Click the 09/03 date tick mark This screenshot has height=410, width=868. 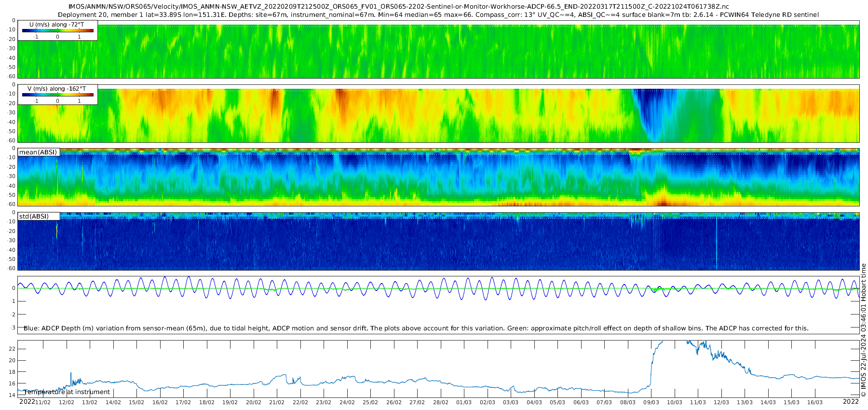point(651,395)
